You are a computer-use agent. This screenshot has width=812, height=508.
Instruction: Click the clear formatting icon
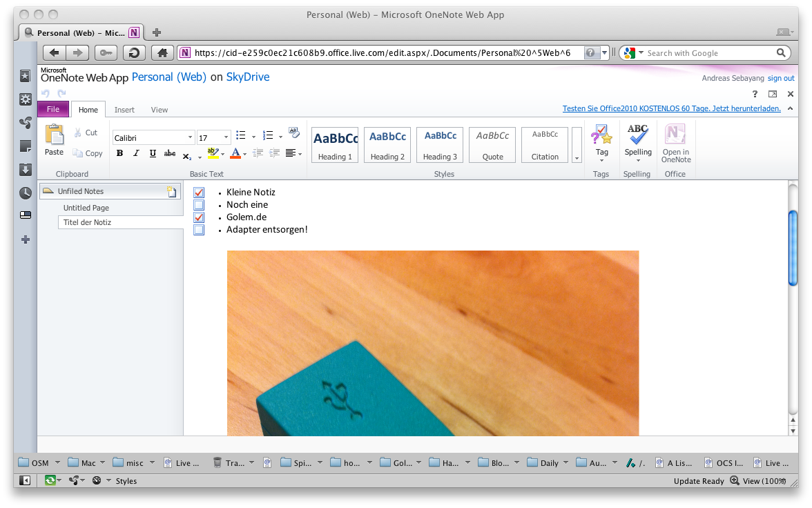coord(294,133)
